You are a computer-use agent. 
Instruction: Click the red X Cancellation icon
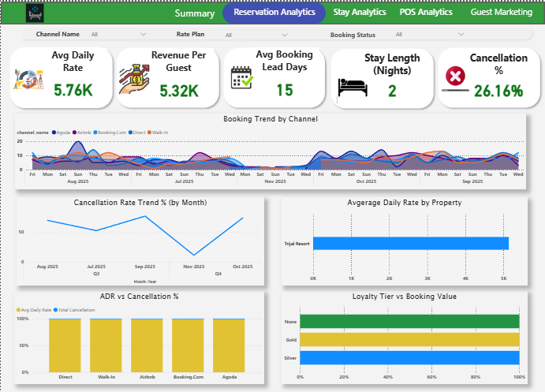coord(455,76)
